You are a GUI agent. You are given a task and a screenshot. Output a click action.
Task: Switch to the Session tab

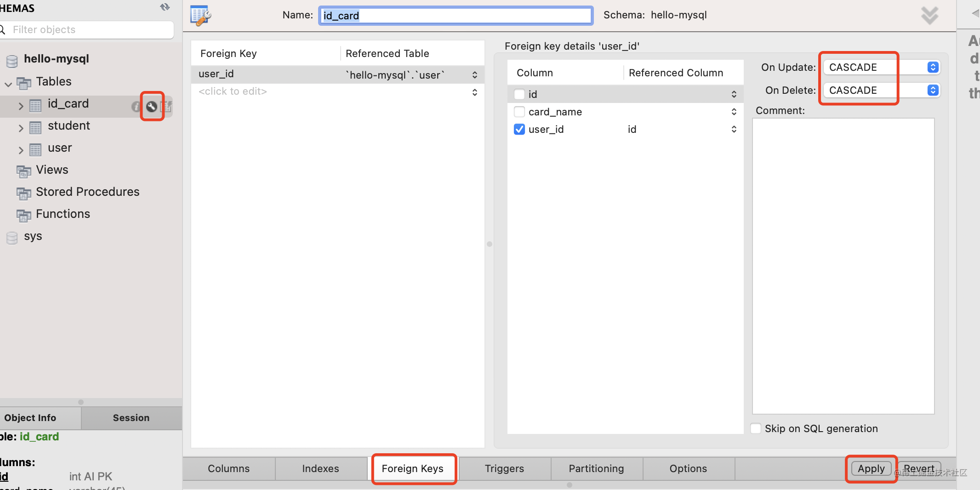pyautogui.click(x=131, y=418)
